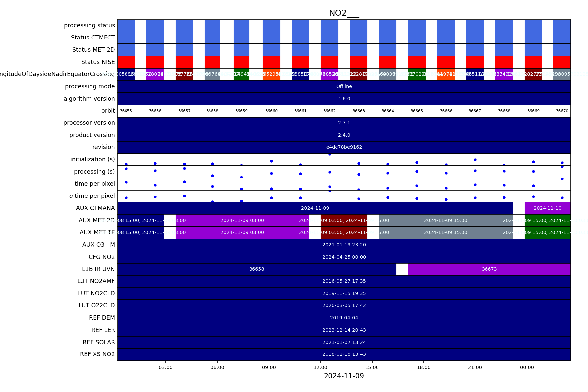
Task: Click the 12:00 tick on the time axis
Action: click(x=320, y=367)
